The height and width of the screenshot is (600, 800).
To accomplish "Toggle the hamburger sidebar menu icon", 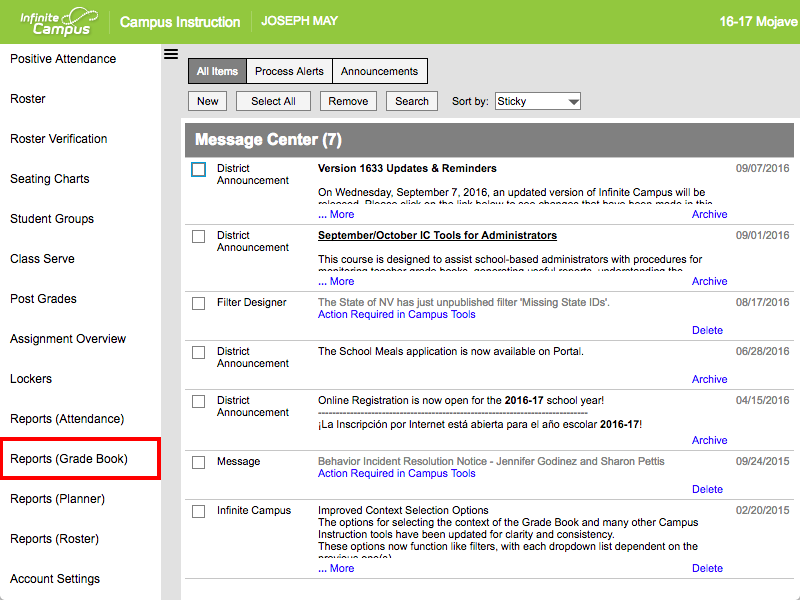I will click(171, 54).
